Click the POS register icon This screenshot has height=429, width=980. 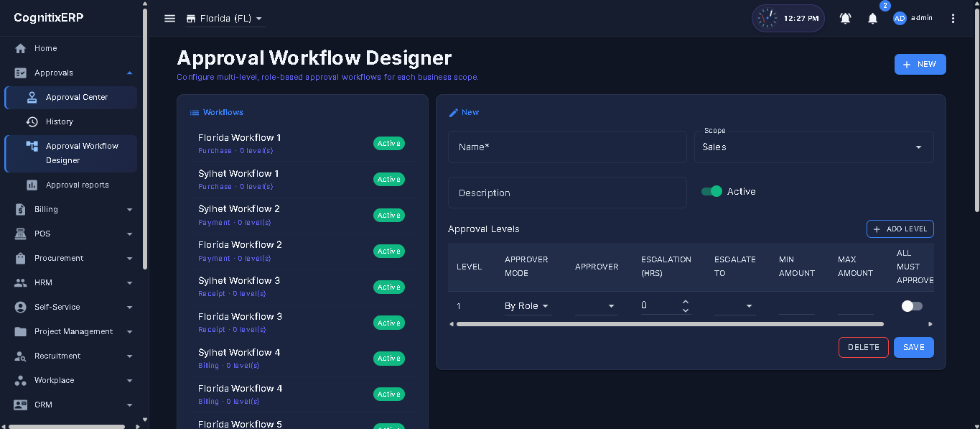21,234
